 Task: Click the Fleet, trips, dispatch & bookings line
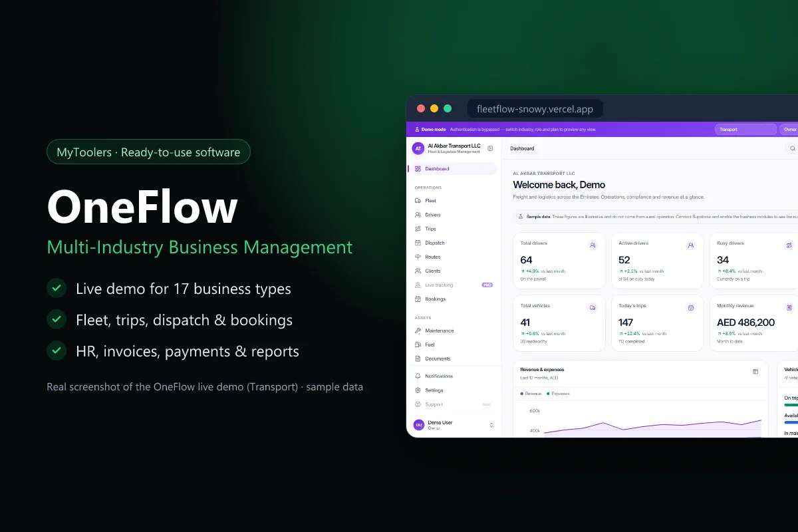point(184,320)
